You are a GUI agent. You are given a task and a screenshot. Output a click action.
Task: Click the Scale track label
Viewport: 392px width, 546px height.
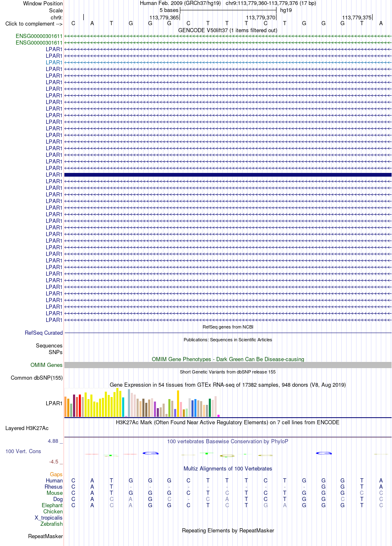click(56, 10)
